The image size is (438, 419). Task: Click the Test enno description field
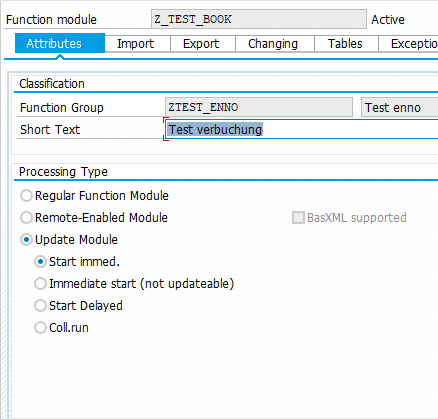pyautogui.click(x=400, y=107)
